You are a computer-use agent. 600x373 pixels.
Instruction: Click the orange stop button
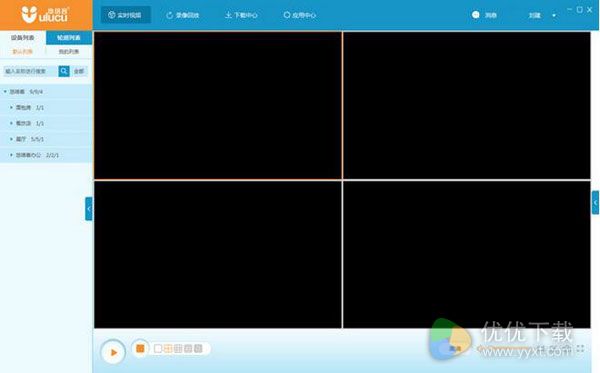coord(140,349)
